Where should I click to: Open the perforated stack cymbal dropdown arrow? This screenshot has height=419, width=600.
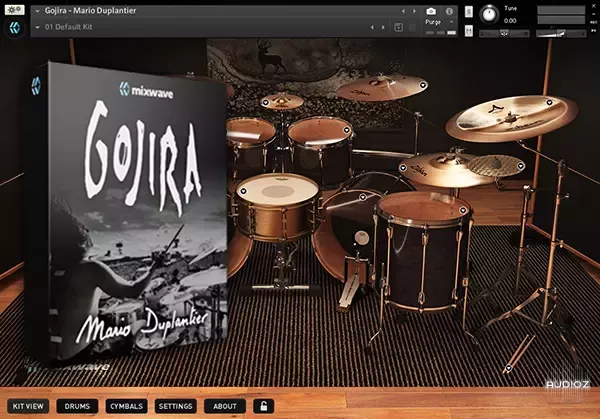pyautogui.click(x=521, y=166)
